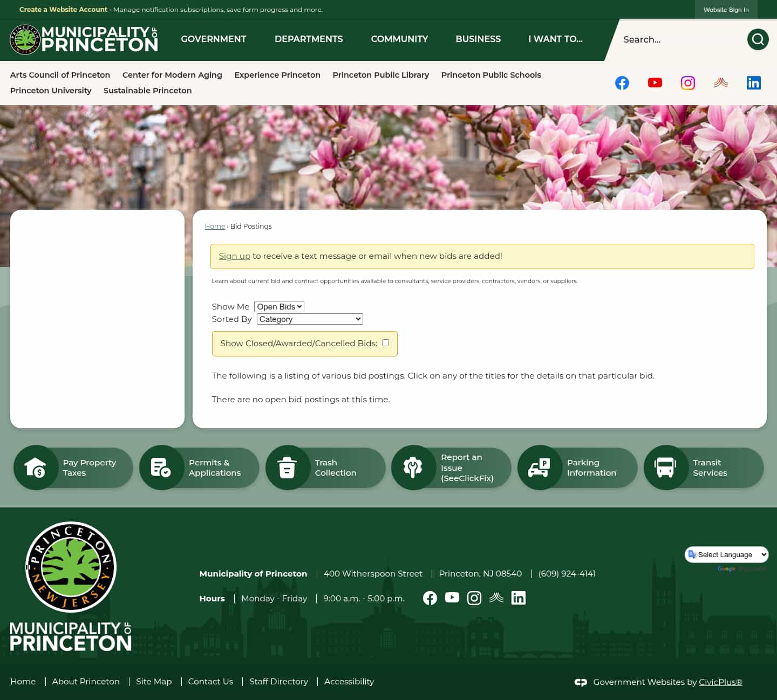The height and width of the screenshot is (700, 777).
Task: Open the LinkedIn page icon
Action: coord(754,83)
